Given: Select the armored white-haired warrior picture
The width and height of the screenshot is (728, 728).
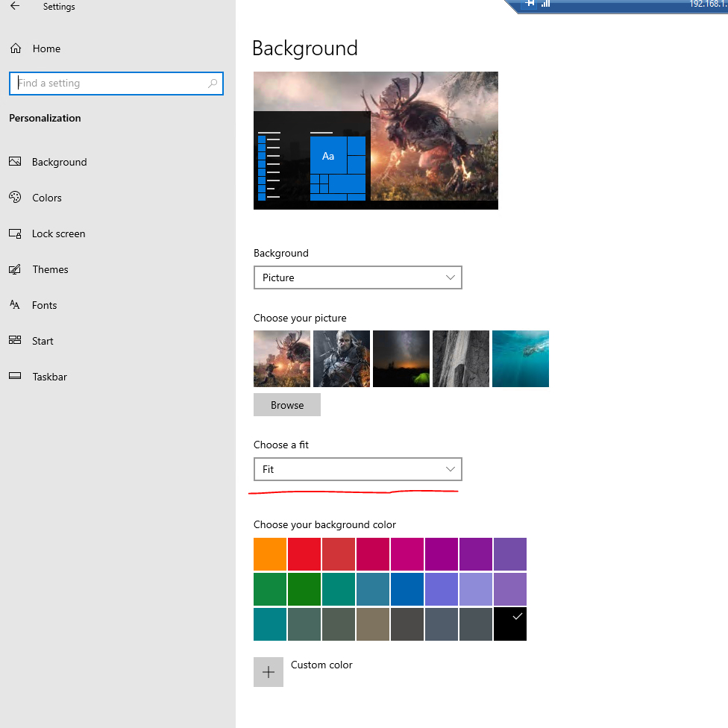Looking at the screenshot, I should (x=342, y=359).
